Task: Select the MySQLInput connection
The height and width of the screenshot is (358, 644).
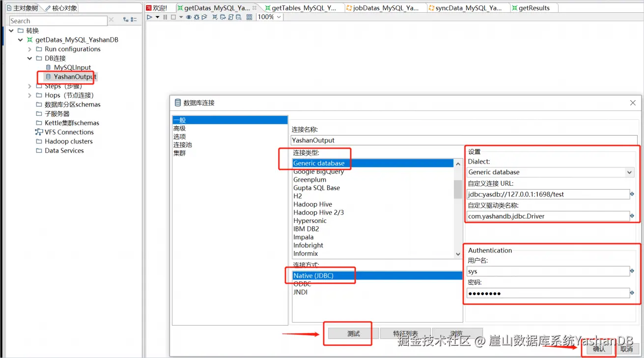Action: 72,67
